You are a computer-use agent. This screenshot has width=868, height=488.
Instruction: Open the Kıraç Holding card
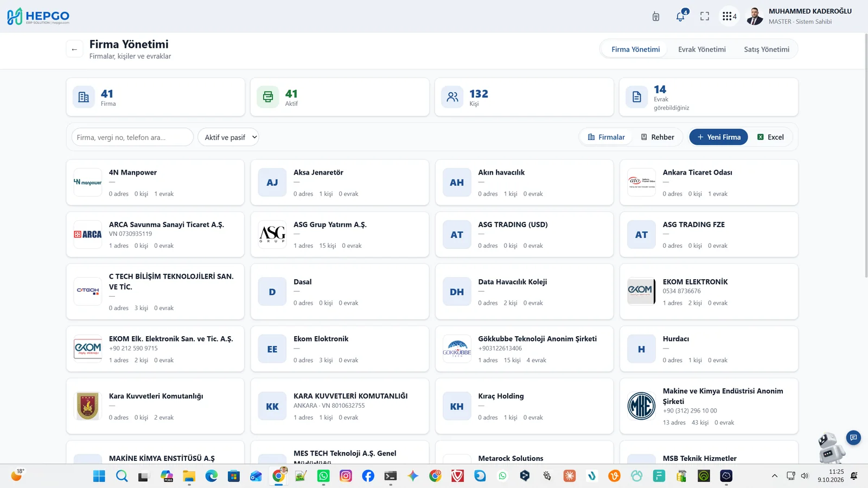(524, 406)
